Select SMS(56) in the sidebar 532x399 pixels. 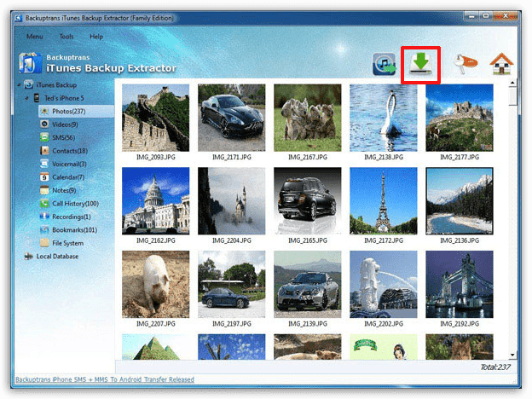click(63, 137)
